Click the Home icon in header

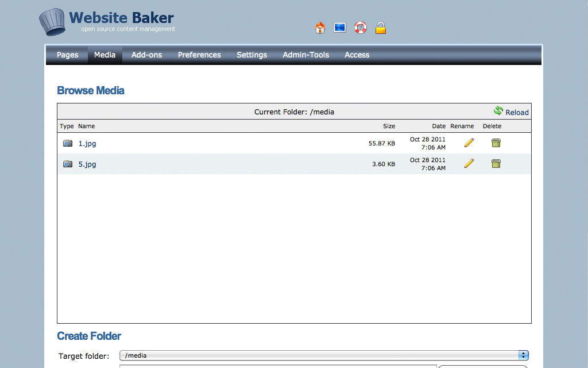320,28
